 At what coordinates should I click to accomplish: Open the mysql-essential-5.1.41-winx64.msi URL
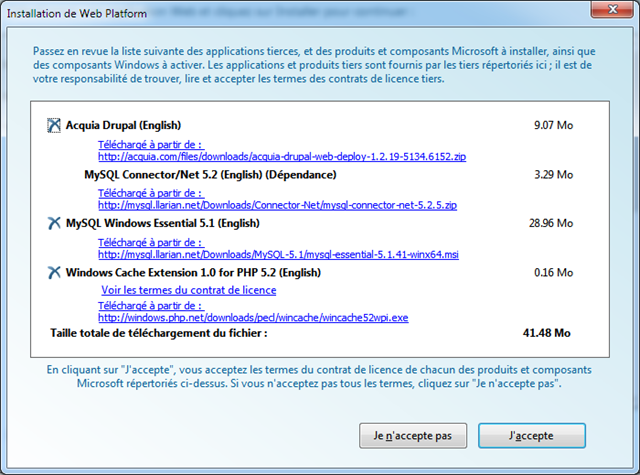click(x=278, y=254)
